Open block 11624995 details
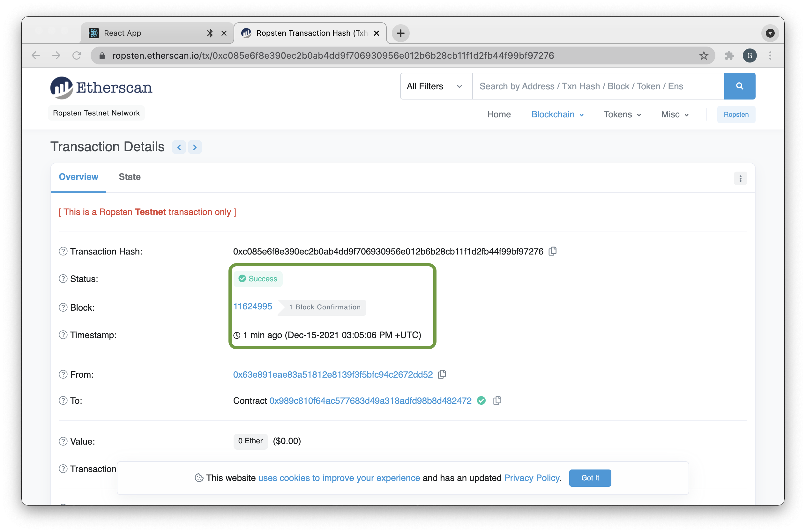 (253, 307)
